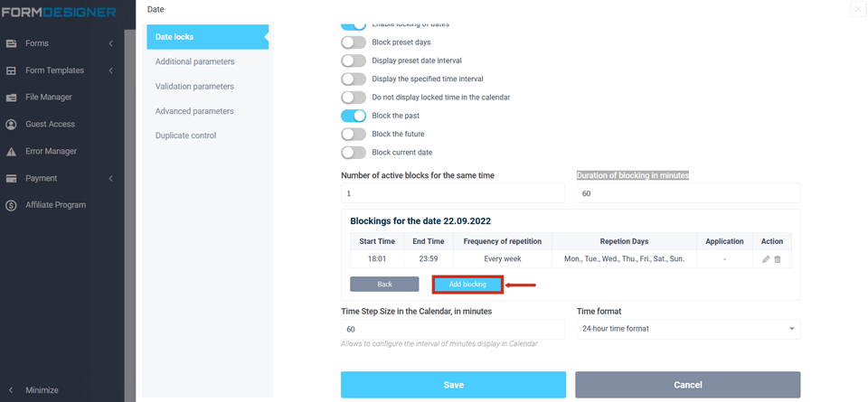Open the Time format dropdown
The width and height of the screenshot is (868, 402).
pyautogui.click(x=688, y=329)
